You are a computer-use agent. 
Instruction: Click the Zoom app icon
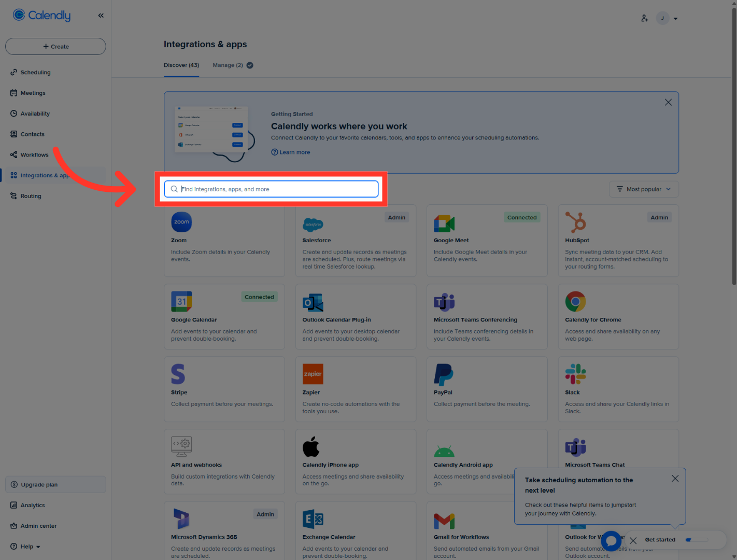(x=181, y=222)
